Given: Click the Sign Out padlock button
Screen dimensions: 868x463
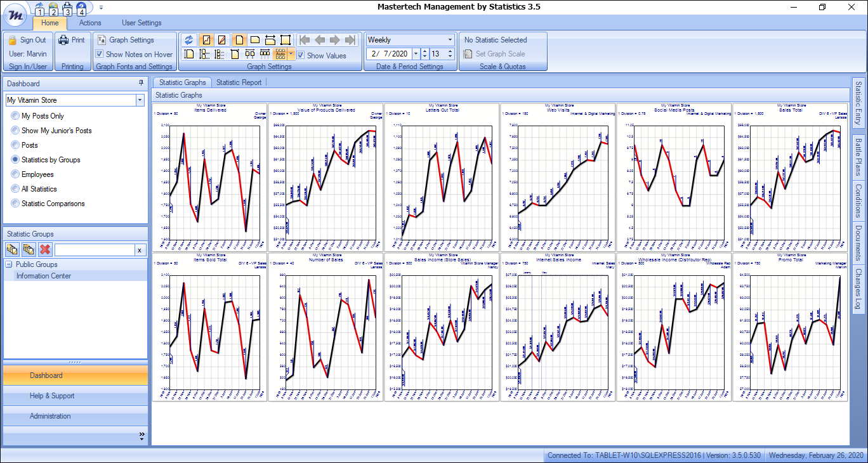Looking at the screenshot, I should coord(27,40).
